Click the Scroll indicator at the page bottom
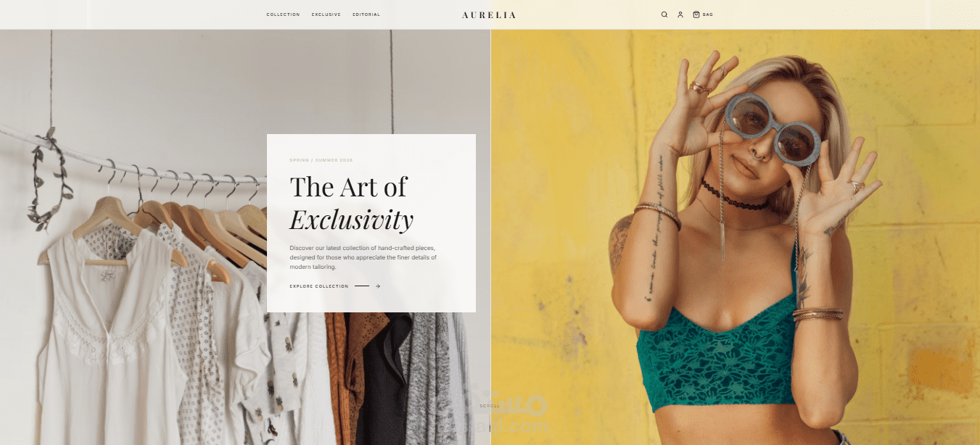This screenshot has width=980, height=445. click(490, 406)
